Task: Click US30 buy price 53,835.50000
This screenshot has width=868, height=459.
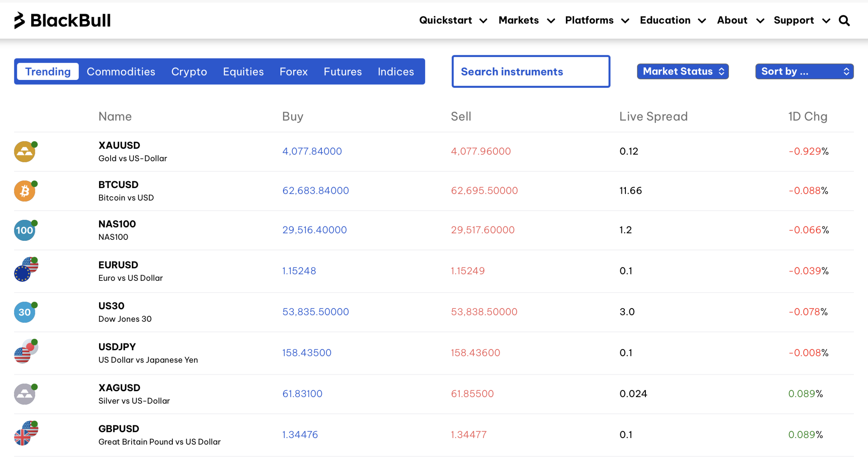Action: click(x=315, y=312)
